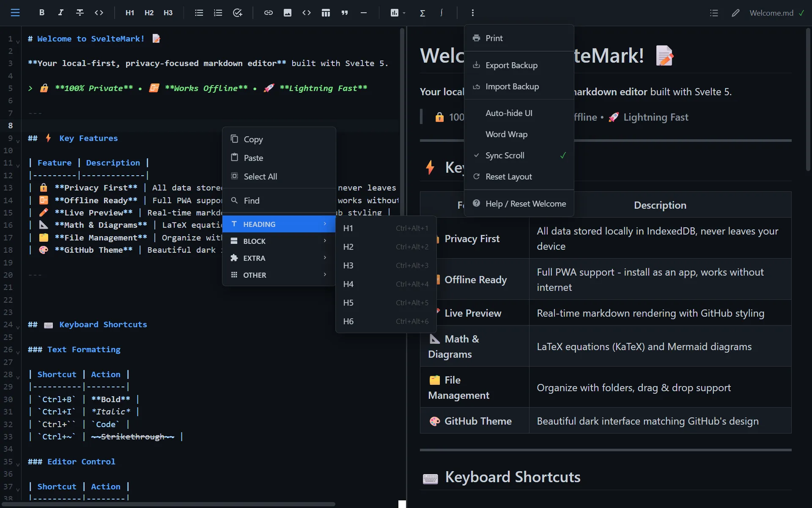Image resolution: width=812 pixels, height=508 pixels.
Task: Open the three-dot more options menu
Action: [472, 13]
